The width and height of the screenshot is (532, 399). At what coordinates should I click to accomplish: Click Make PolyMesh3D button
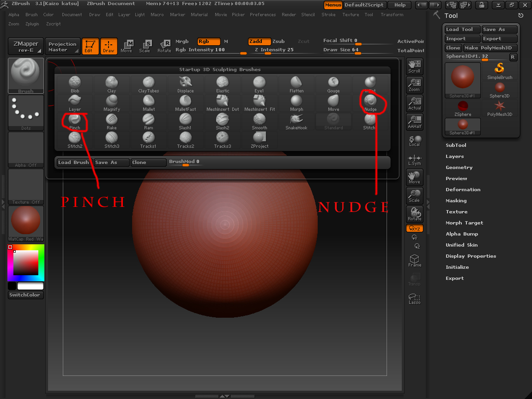[490, 48]
